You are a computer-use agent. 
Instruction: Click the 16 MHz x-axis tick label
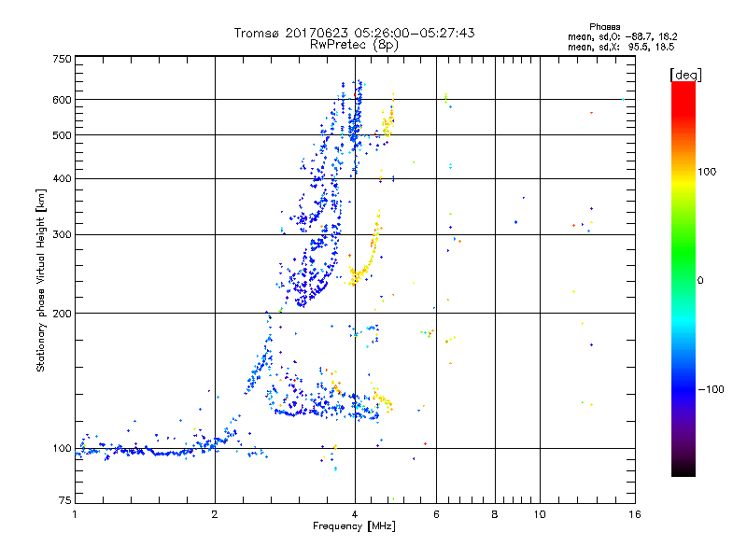[x=635, y=514]
